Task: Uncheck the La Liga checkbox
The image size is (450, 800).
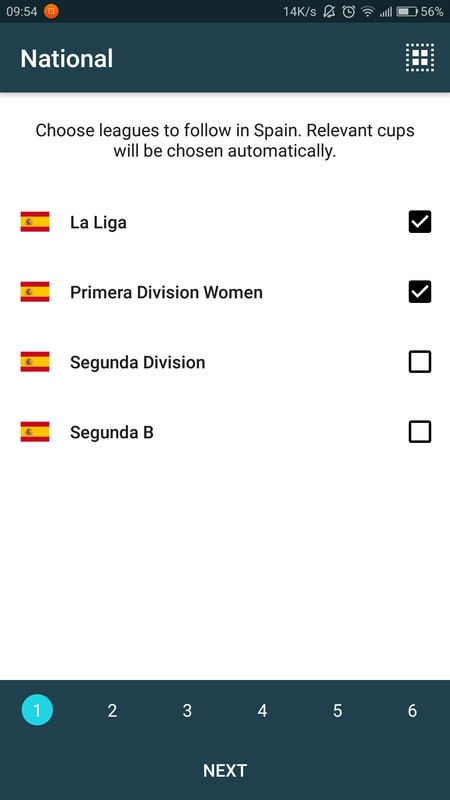Action: coord(420,222)
